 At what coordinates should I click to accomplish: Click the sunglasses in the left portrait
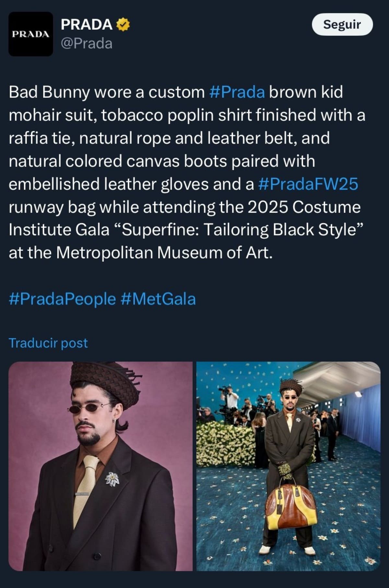click(x=88, y=408)
